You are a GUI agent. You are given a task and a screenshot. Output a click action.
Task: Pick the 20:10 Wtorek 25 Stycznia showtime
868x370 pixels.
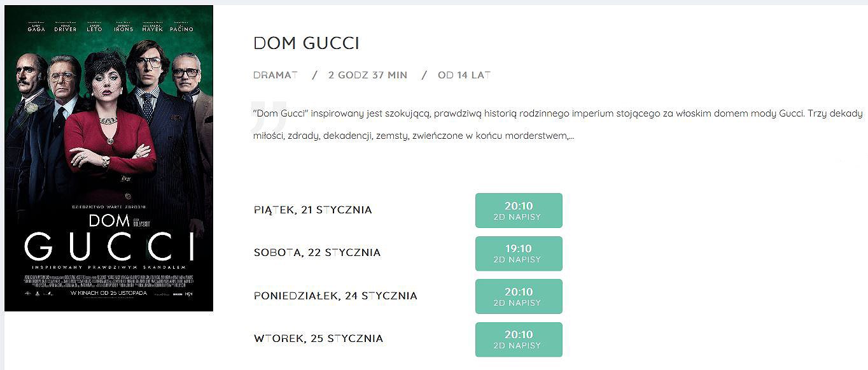pyautogui.click(x=519, y=339)
